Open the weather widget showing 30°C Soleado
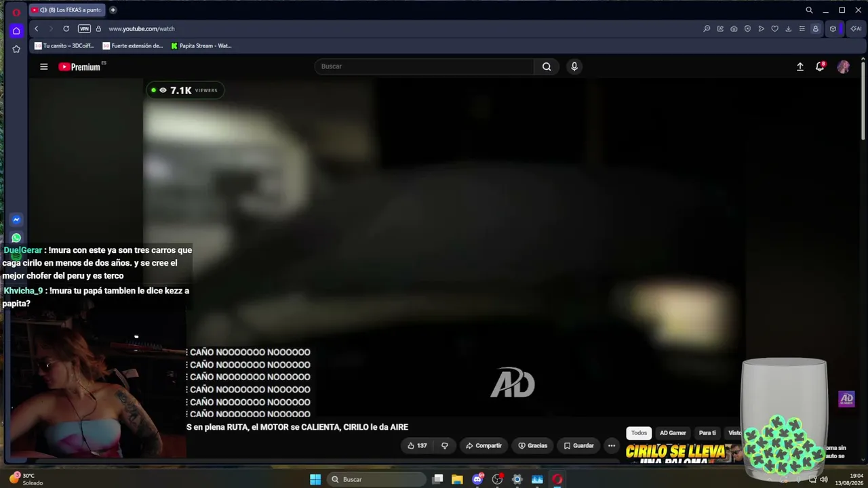Viewport: 868px width, 488px height. point(26,479)
